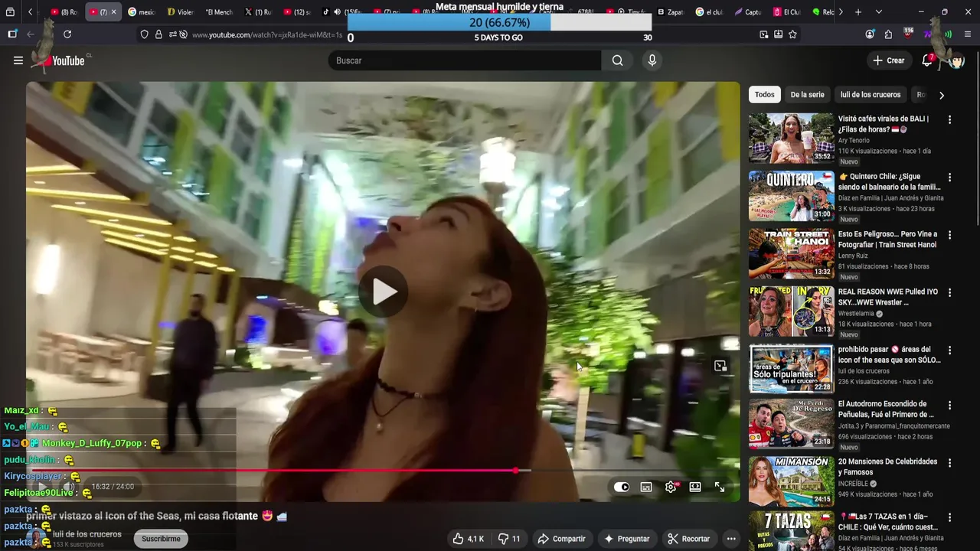Screen dimensions: 980x551
Task: Switch to the Zapat browser tab
Action: point(672,12)
